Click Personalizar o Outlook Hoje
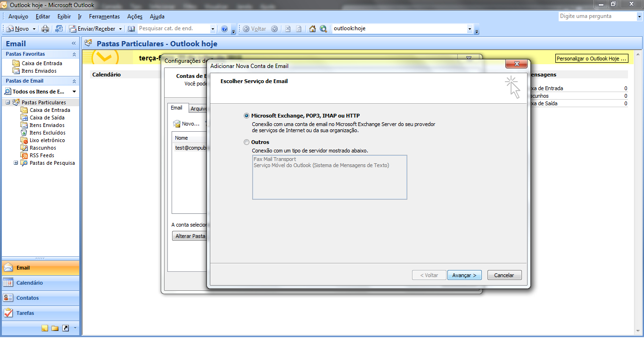644x338 pixels. [x=592, y=59]
